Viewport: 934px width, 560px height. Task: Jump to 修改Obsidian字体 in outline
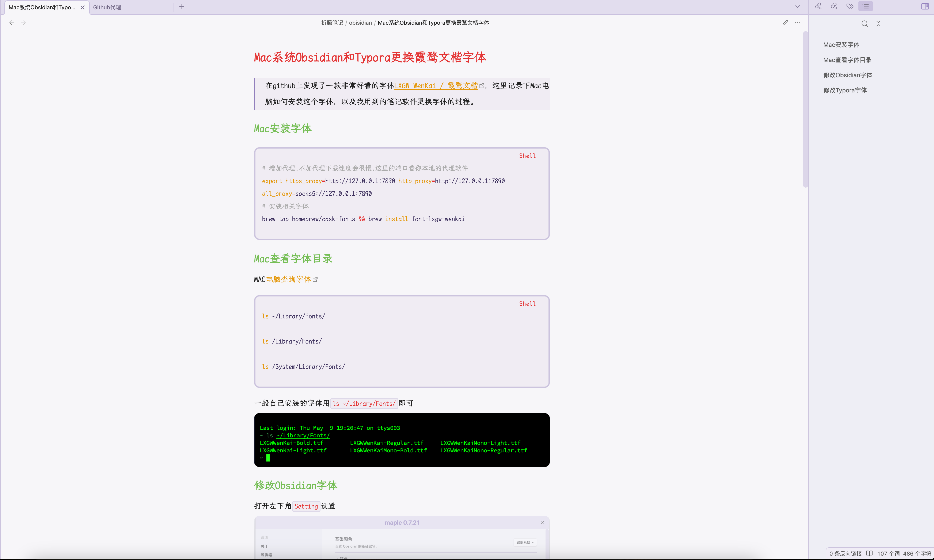pos(848,75)
